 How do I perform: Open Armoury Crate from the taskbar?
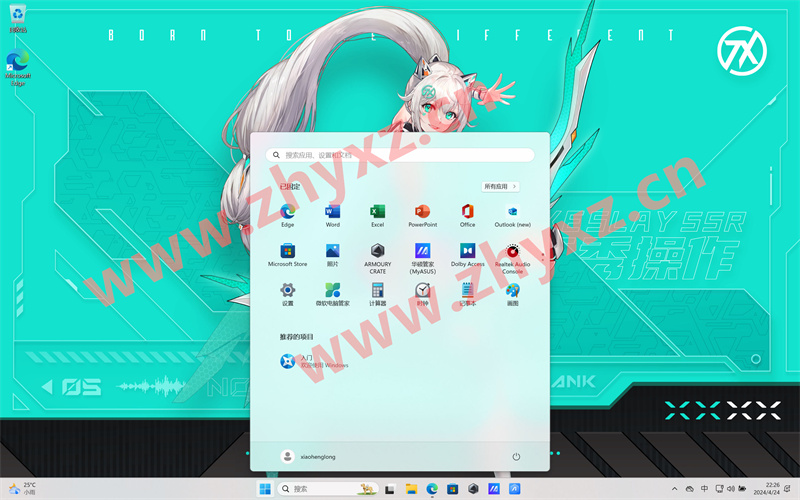click(x=473, y=489)
